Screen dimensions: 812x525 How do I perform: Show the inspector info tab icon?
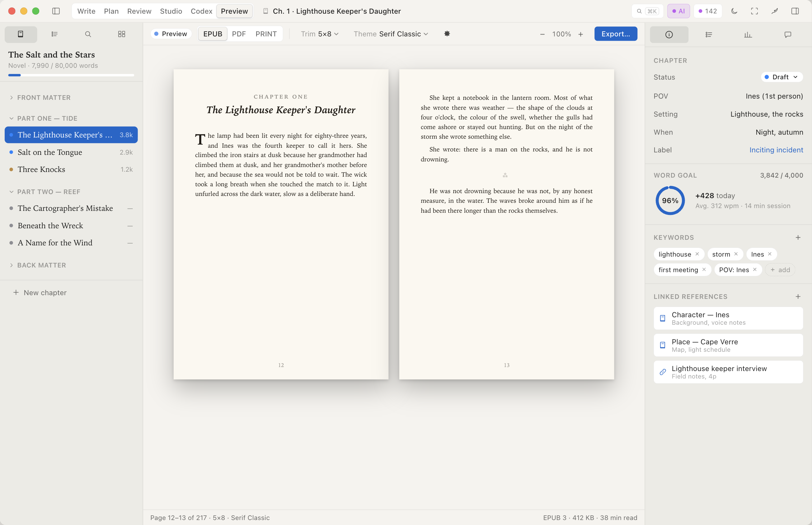tap(669, 35)
